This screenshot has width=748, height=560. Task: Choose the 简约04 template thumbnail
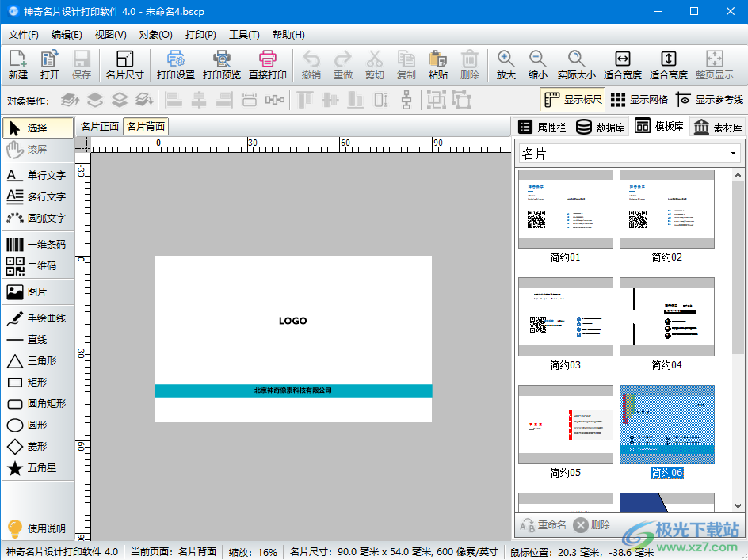point(667,317)
